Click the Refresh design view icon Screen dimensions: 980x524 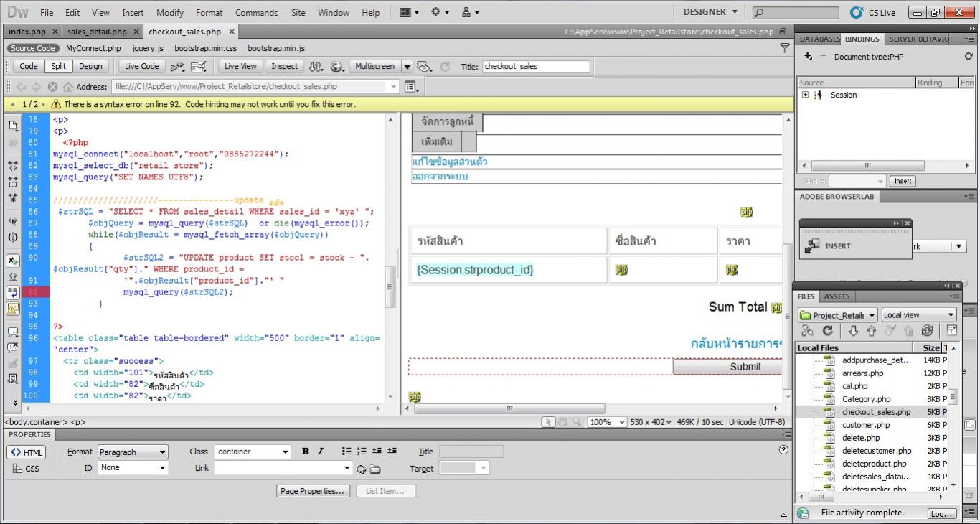coord(445,67)
